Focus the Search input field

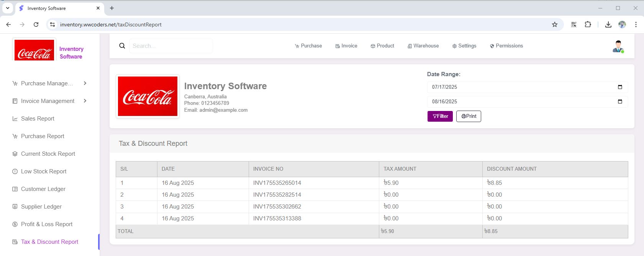point(170,46)
